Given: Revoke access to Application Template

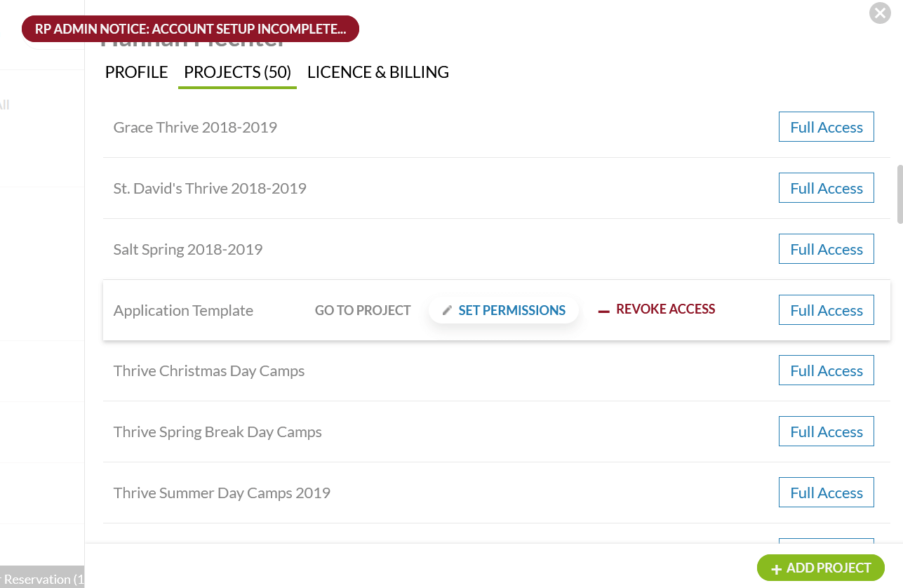Looking at the screenshot, I should pos(664,309).
